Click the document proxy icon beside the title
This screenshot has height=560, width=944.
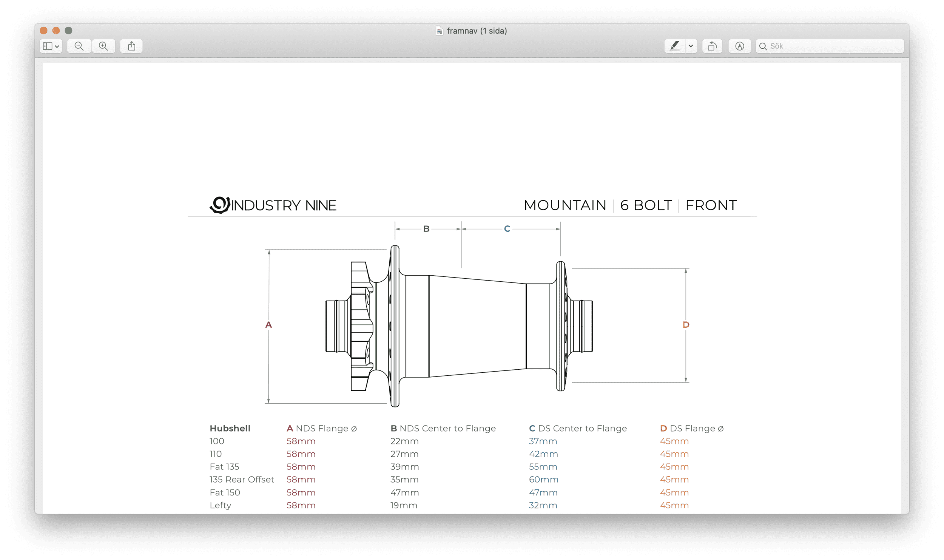(439, 31)
